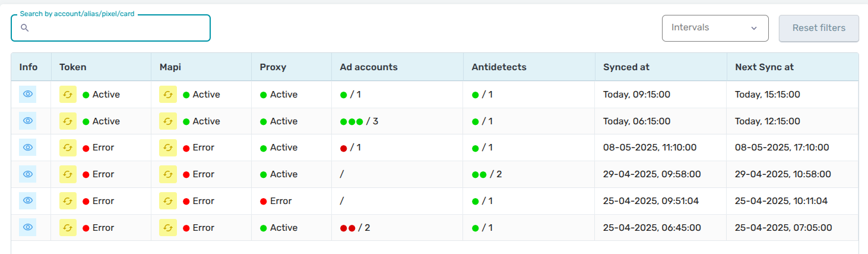
Task: Click the search magnifier icon
Action: [25, 28]
